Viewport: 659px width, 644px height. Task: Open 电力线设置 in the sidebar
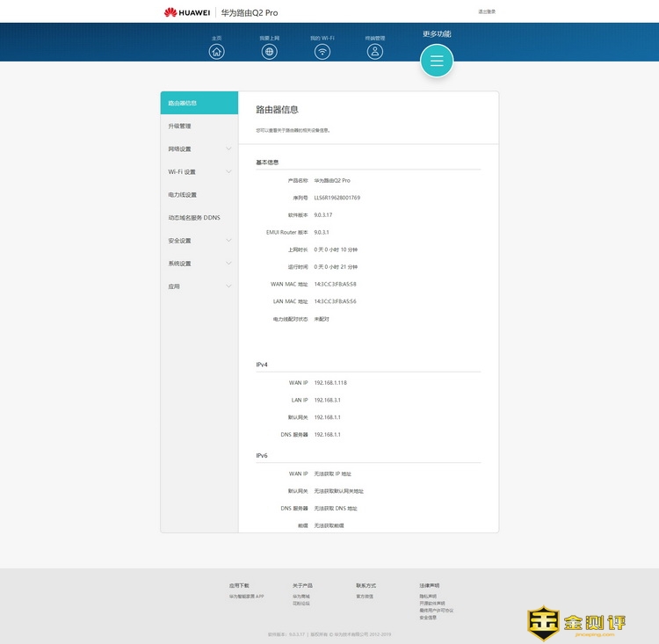(x=183, y=194)
